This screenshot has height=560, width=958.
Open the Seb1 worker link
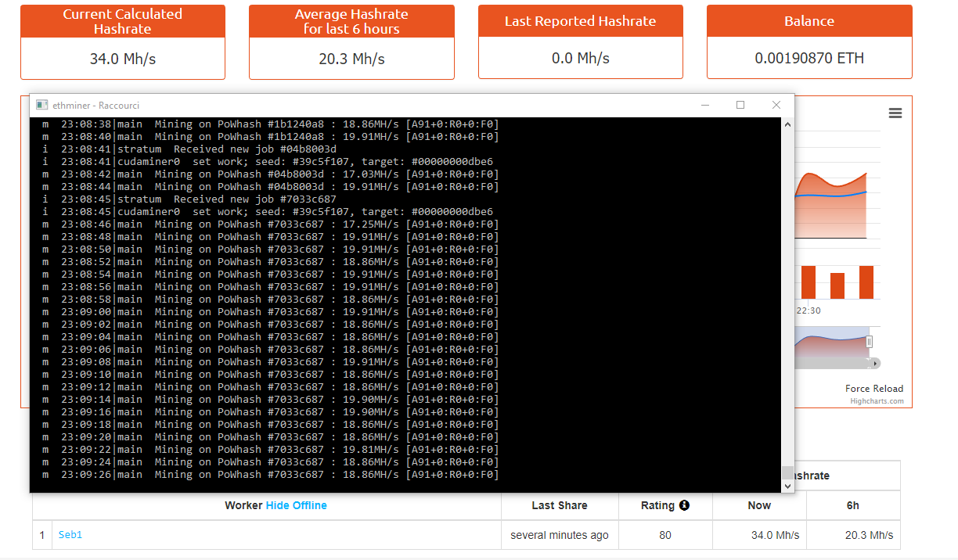click(x=70, y=535)
